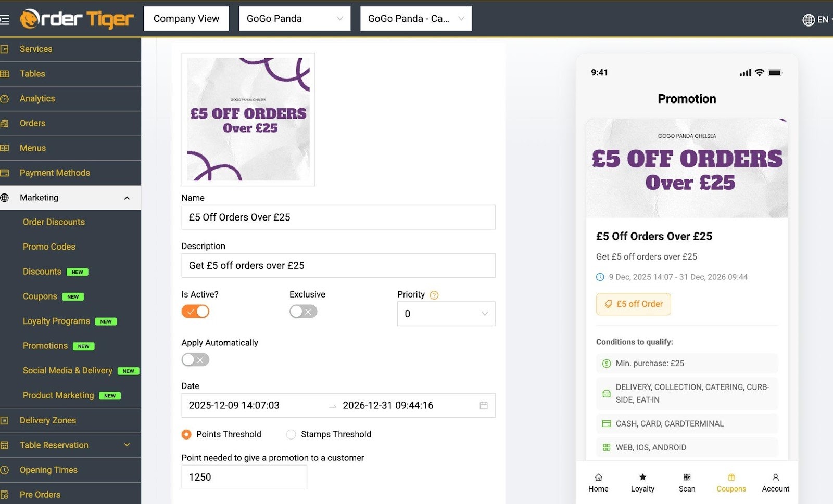Click the points needed input field
Viewport: 833px width, 504px height.
pyautogui.click(x=244, y=477)
